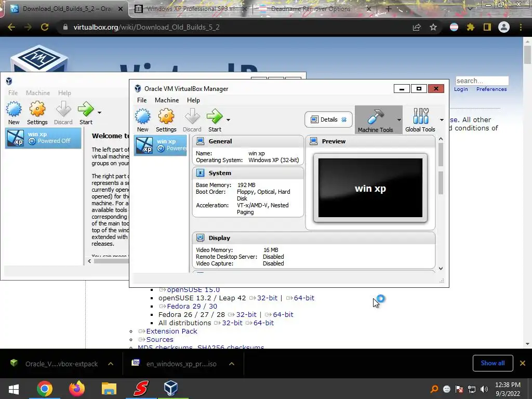Click the Preview section header
The width and height of the screenshot is (532, 399).
coord(370,141)
